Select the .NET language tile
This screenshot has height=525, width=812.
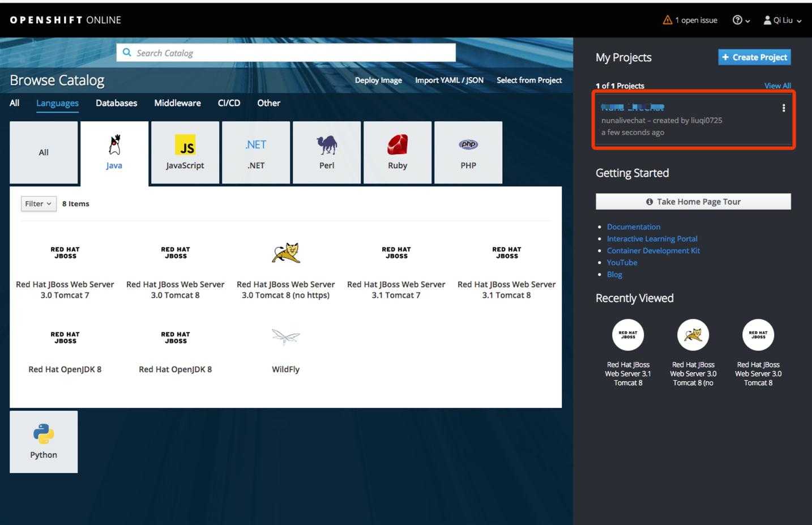(256, 152)
